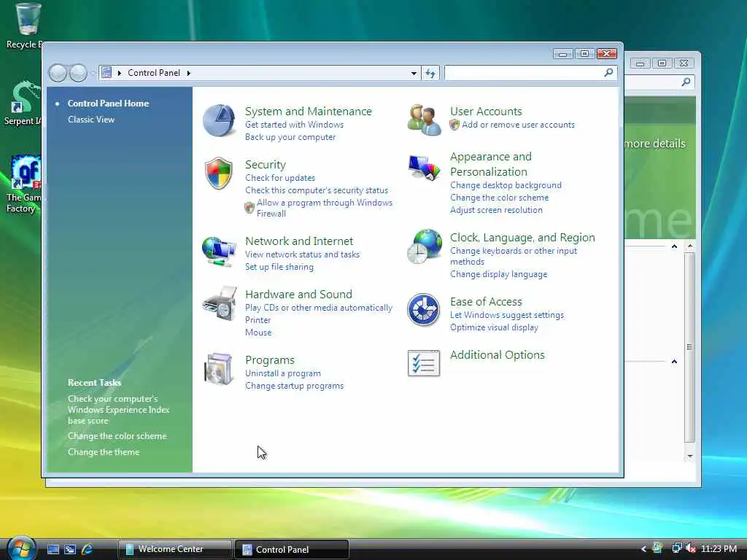Viewport: 747px width, 560px height.
Task: Click the Forward navigation button
Action: click(x=79, y=73)
